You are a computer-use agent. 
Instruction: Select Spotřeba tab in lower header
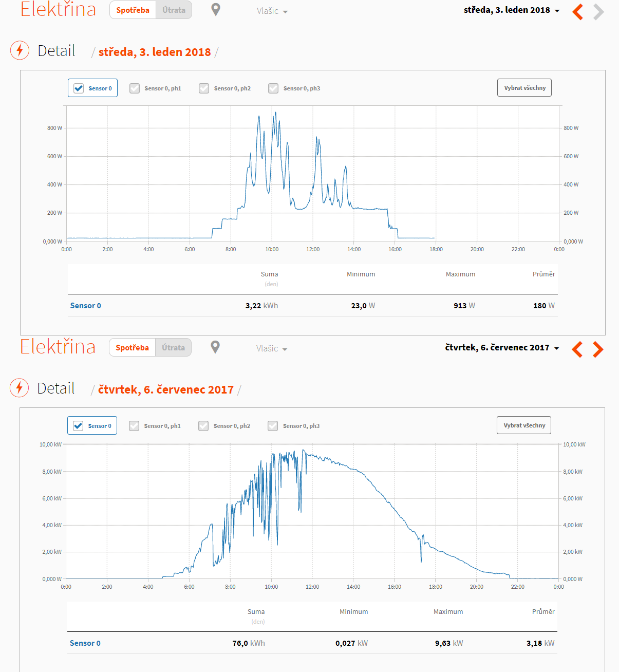coord(133,347)
